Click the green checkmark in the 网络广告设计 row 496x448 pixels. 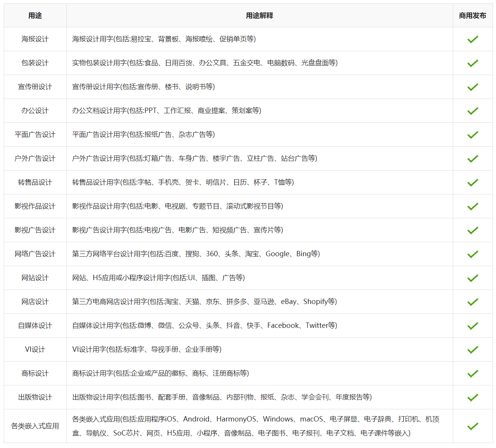(472, 254)
